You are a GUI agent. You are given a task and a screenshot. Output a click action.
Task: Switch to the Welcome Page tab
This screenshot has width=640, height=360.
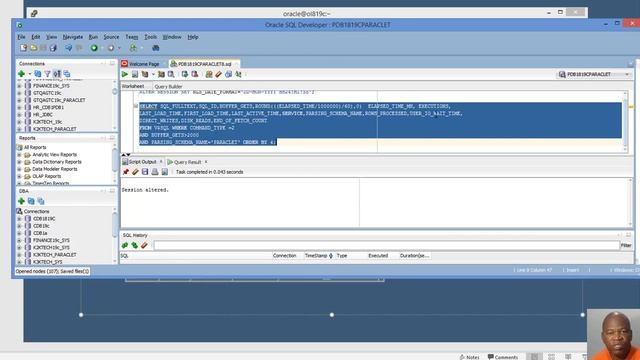(x=144, y=64)
